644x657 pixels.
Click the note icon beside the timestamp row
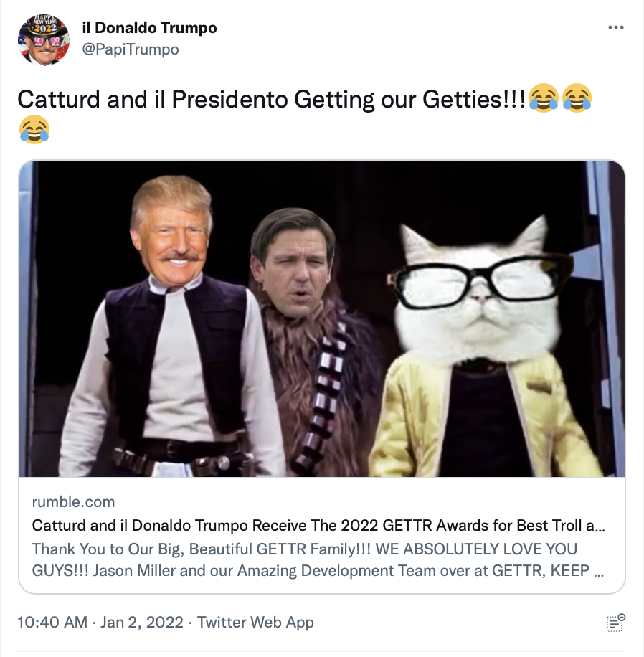coord(615,623)
